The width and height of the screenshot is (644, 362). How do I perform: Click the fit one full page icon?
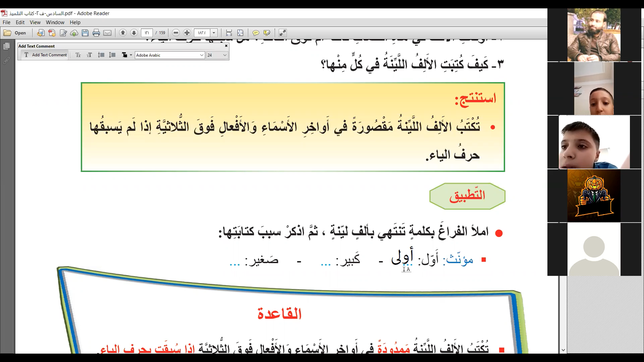tap(240, 33)
